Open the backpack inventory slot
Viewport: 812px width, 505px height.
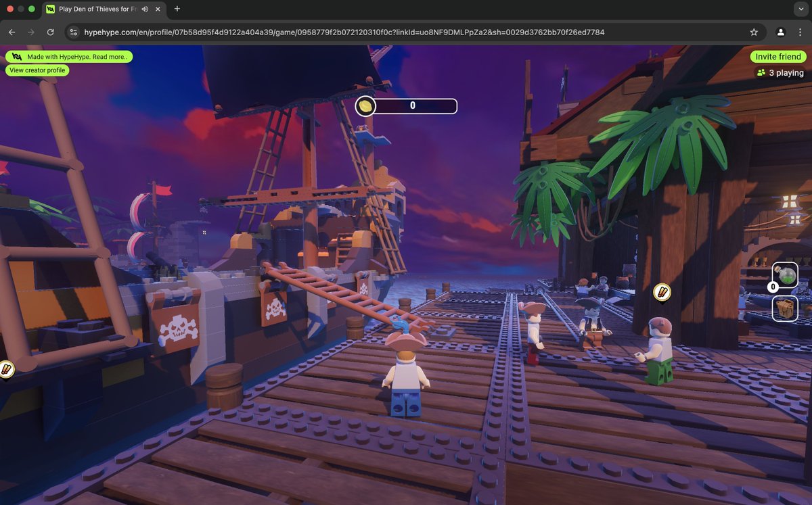click(786, 308)
